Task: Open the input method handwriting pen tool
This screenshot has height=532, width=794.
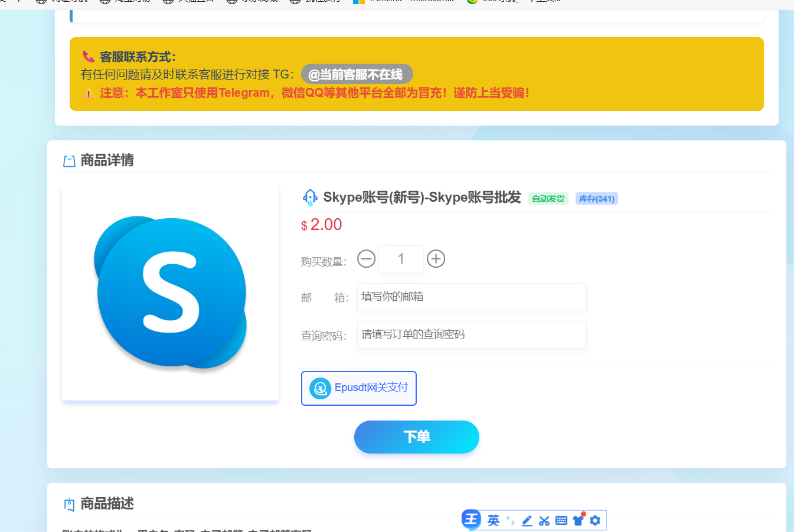Action: (x=527, y=521)
